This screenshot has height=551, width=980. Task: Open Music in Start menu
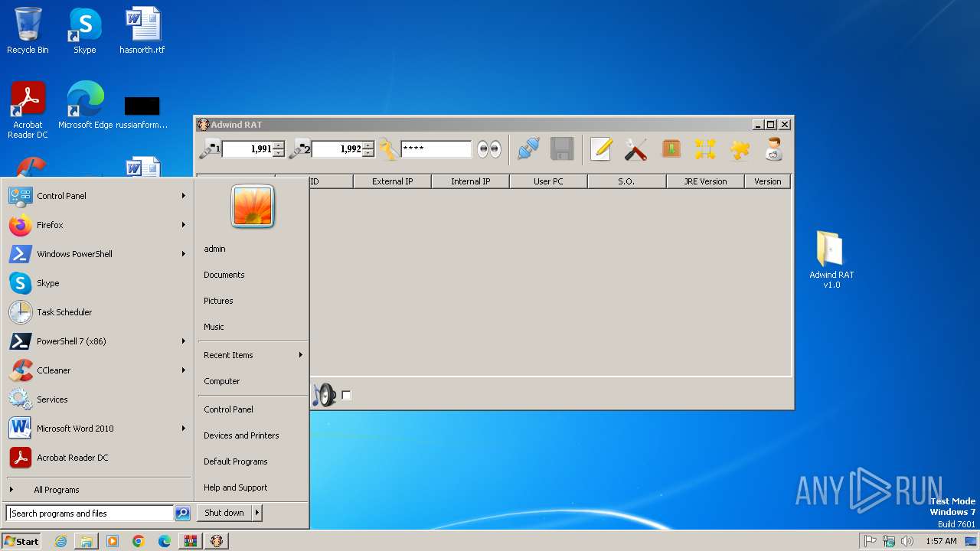pos(214,327)
